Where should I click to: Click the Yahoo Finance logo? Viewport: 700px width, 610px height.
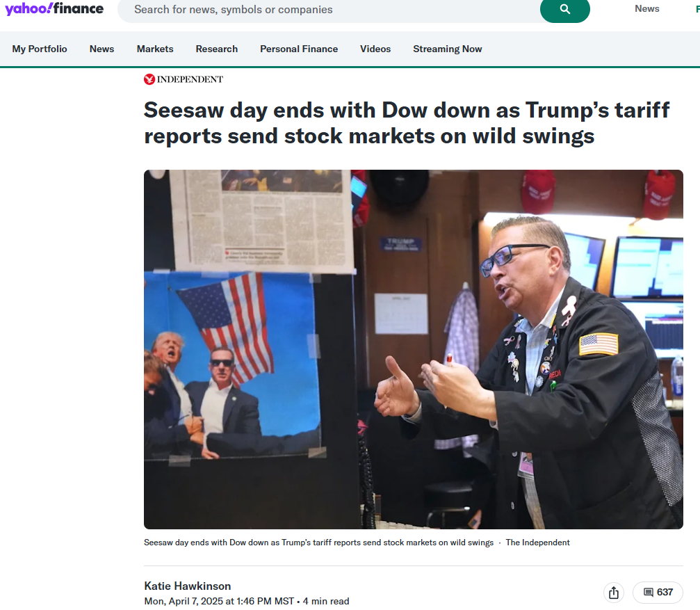click(54, 8)
